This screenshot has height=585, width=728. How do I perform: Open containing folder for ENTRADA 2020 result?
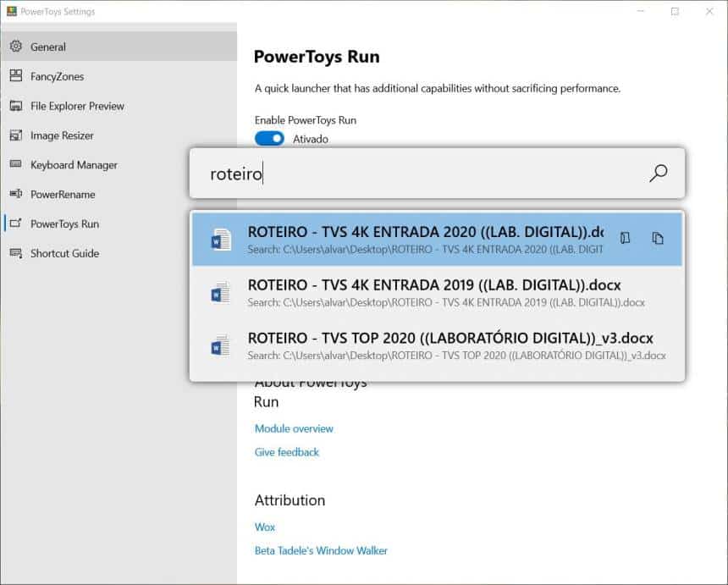click(625, 238)
